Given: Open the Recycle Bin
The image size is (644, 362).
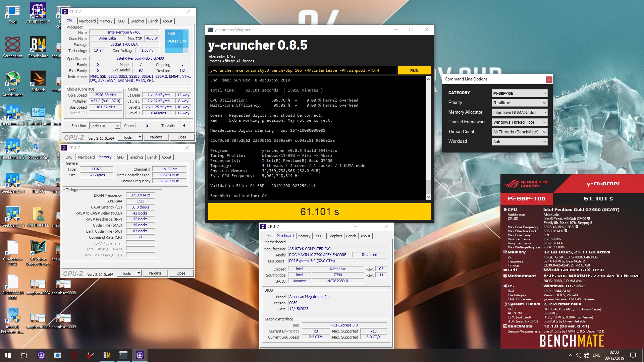Looking at the screenshot, I should click(38, 149).
